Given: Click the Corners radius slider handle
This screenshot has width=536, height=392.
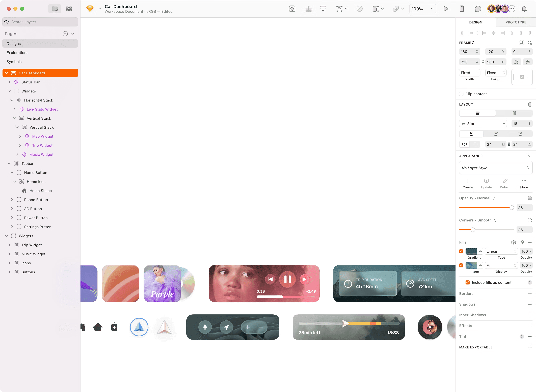Looking at the screenshot, I should [473, 230].
